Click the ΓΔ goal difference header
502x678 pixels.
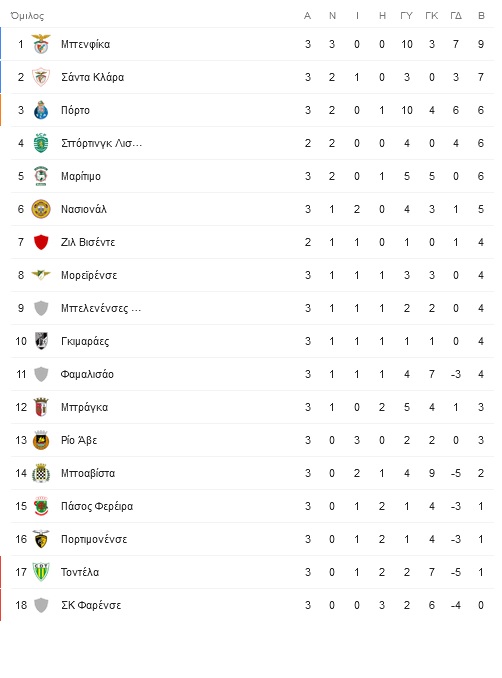point(456,16)
